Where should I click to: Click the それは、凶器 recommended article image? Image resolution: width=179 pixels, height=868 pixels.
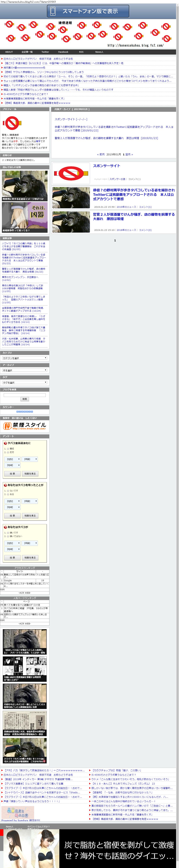pos(25,218)
